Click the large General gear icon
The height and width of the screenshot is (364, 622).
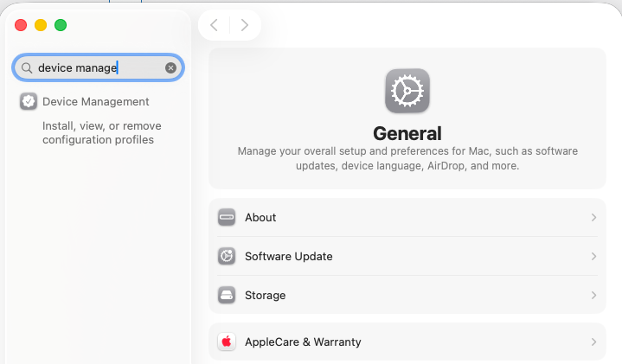click(x=407, y=91)
